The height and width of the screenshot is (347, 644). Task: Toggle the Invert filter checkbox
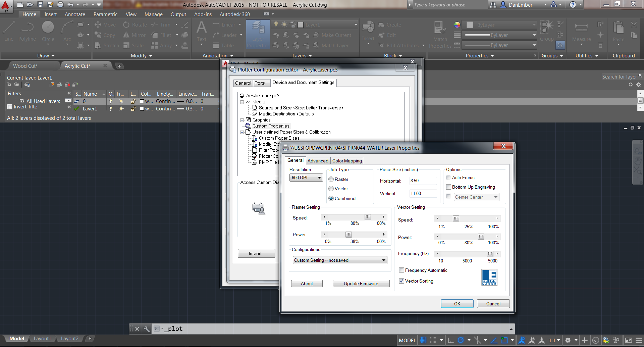coord(10,107)
